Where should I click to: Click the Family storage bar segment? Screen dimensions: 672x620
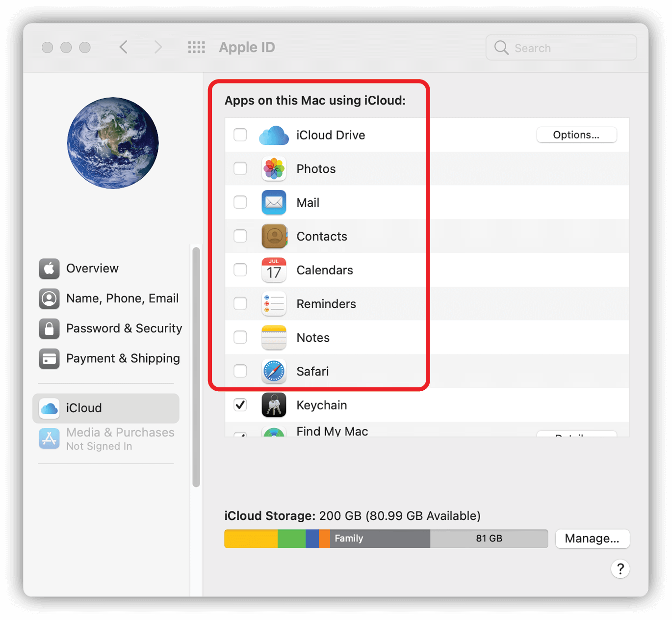(380, 539)
